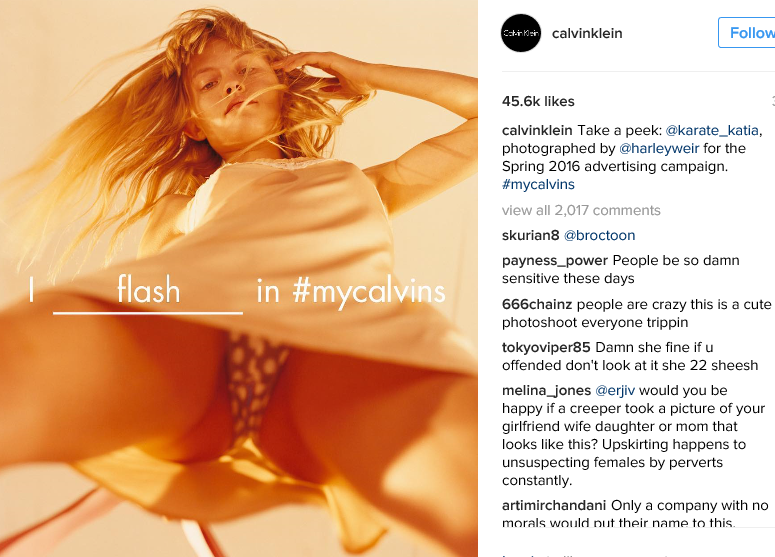Viewport: 775px width, 557px height.
Task: Open melina_jones's profile
Action: pos(546,390)
